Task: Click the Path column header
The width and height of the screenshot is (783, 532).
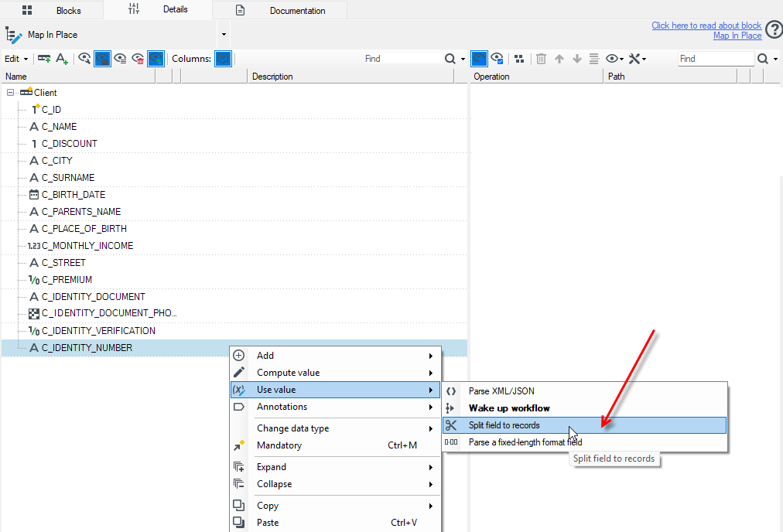Action: (670, 77)
